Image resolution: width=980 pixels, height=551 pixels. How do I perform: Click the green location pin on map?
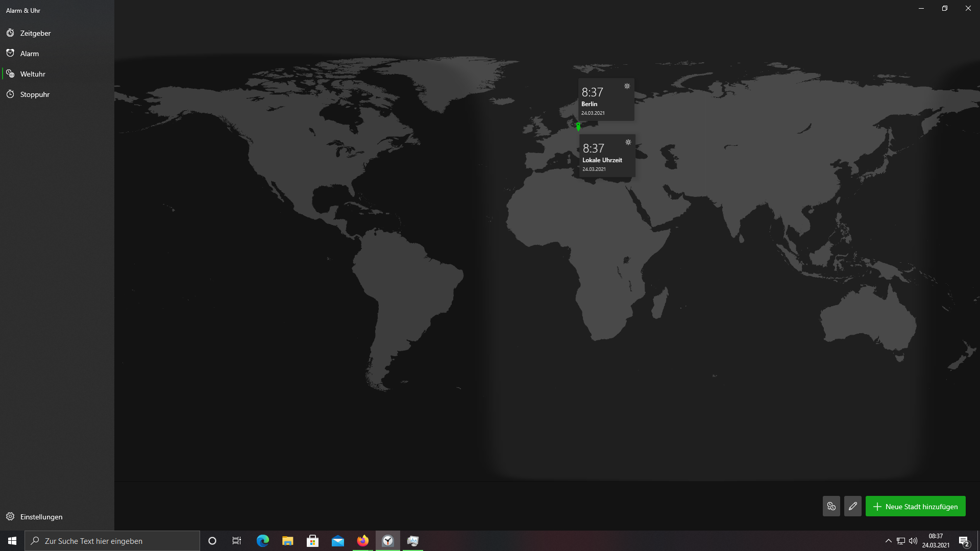578,126
